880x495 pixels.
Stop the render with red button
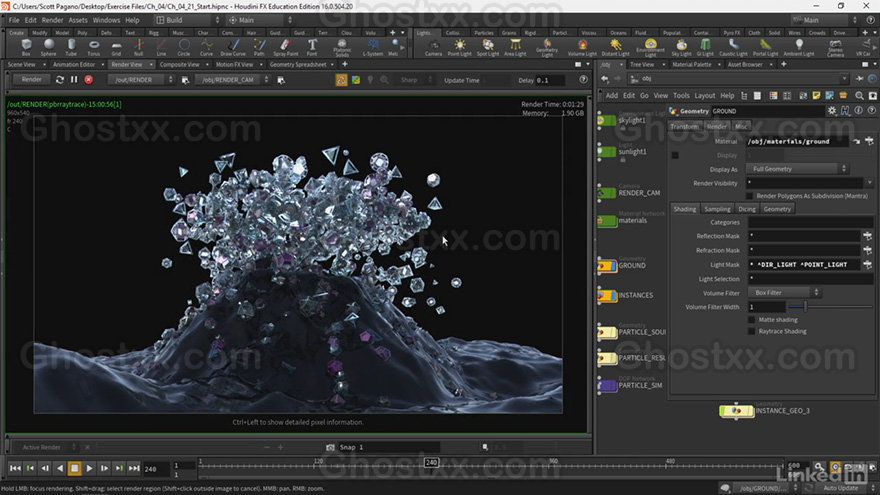click(89, 80)
